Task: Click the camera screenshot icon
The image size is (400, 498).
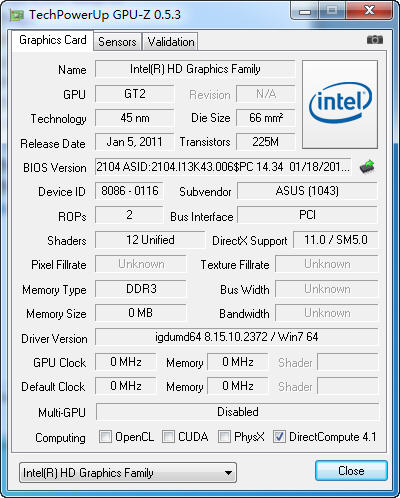Action: pos(375,40)
